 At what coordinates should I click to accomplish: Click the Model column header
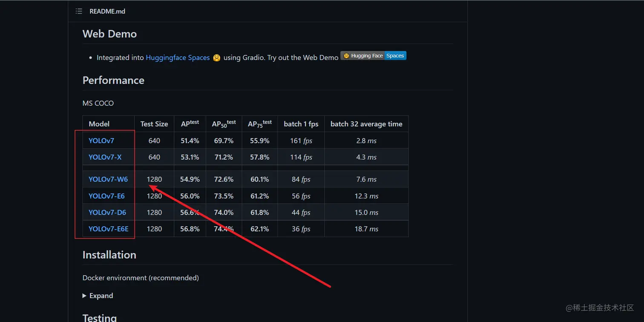99,124
